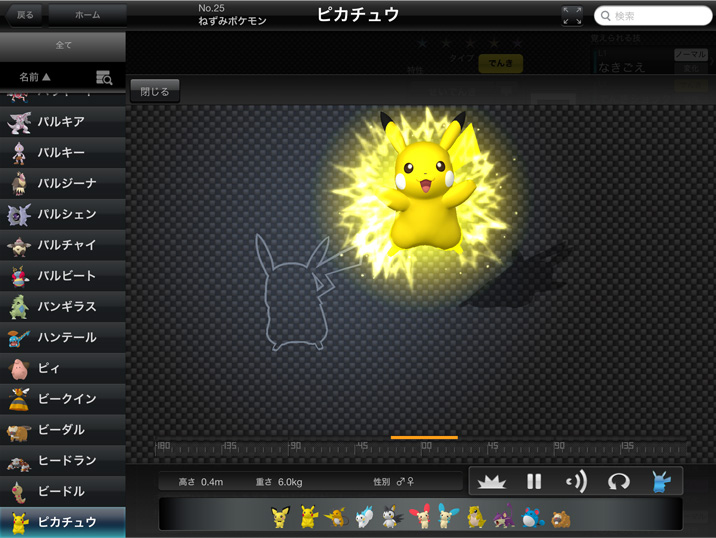
Task: Select Marill thumbnail in the bottom strip
Action: pos(532,517)
